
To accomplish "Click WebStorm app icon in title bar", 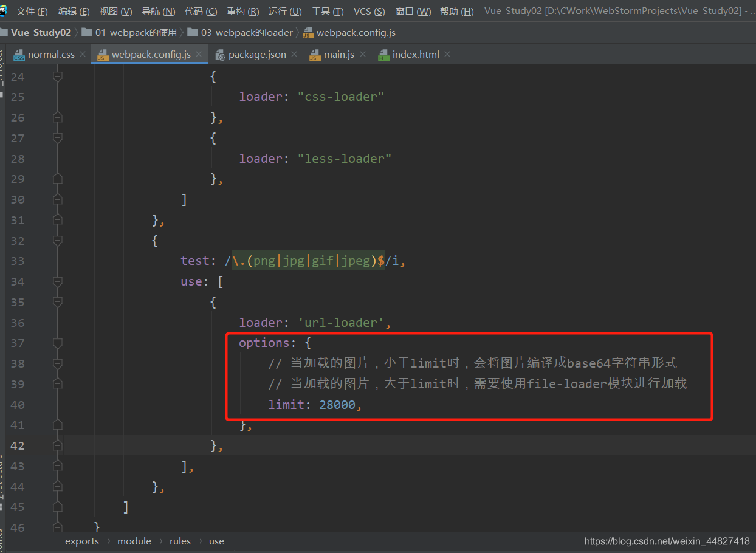I will coord(2,10).
